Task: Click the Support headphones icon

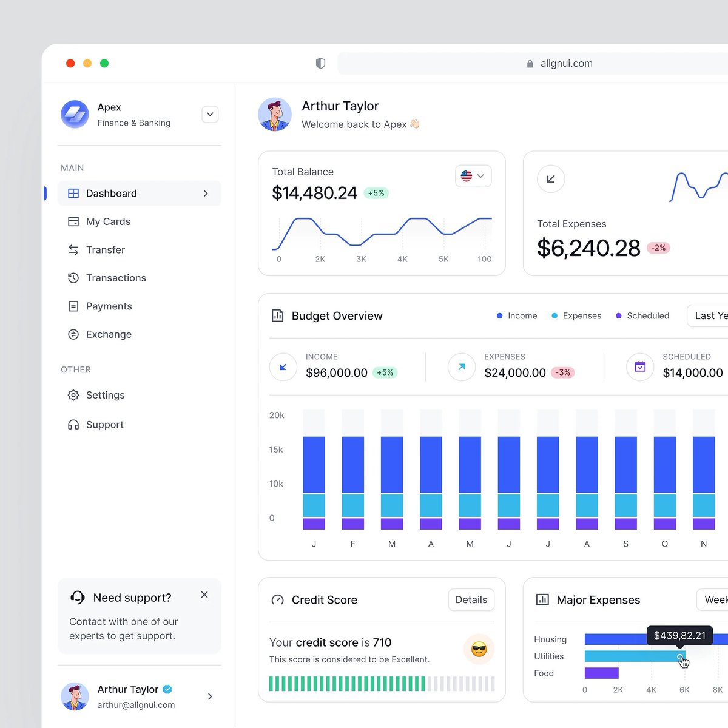Action: pos(73,425)
